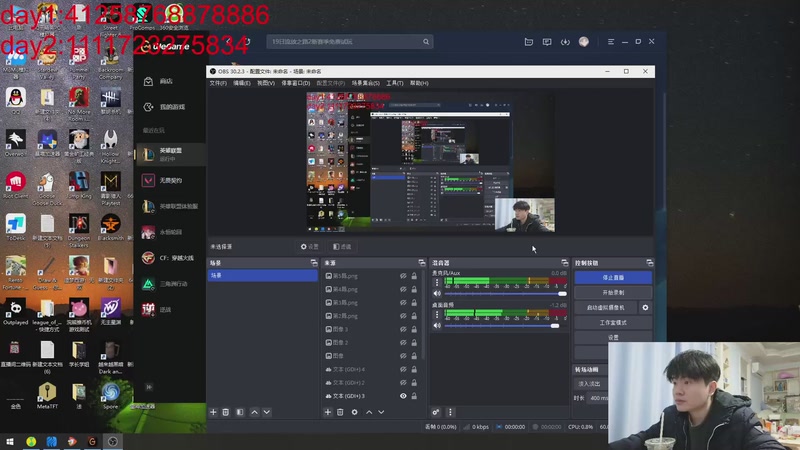Open scene filters icon in 场景 panel toolbar
800x450 pixels.
(240, 412)
